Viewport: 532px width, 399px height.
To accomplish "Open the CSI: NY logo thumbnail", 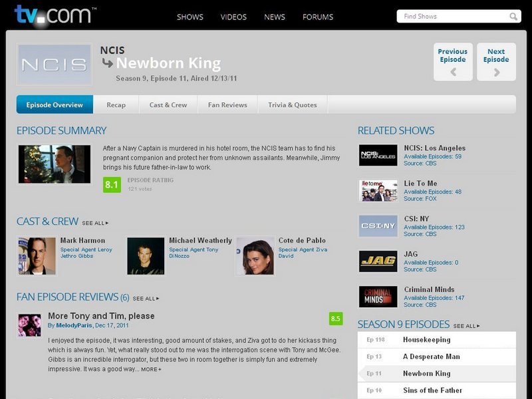I will [378, 226].
